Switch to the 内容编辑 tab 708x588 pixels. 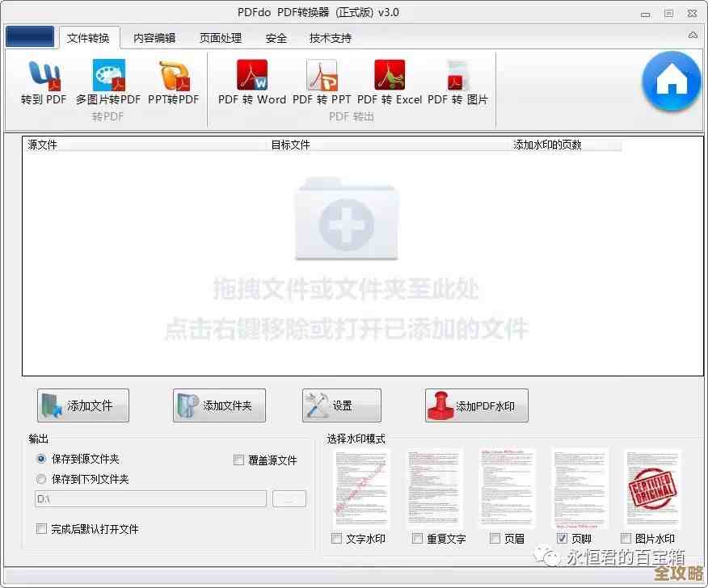154,37
